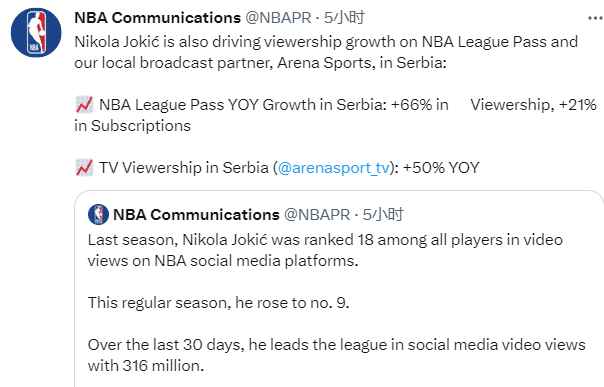Click the chart emoji before TV Viewership
The image size is (604, 387).
point(84,168)
